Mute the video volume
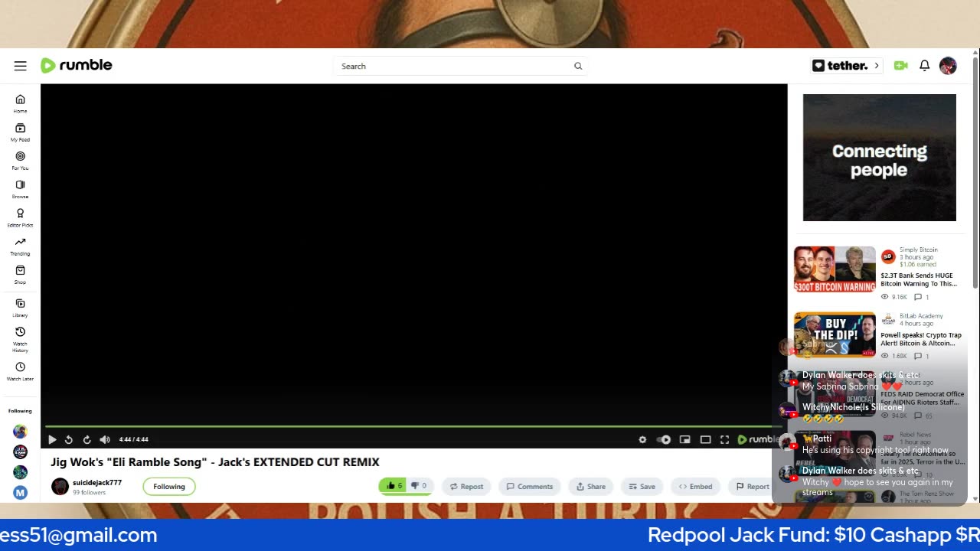Viewport: 980px width, 551px height. point(105,439)
